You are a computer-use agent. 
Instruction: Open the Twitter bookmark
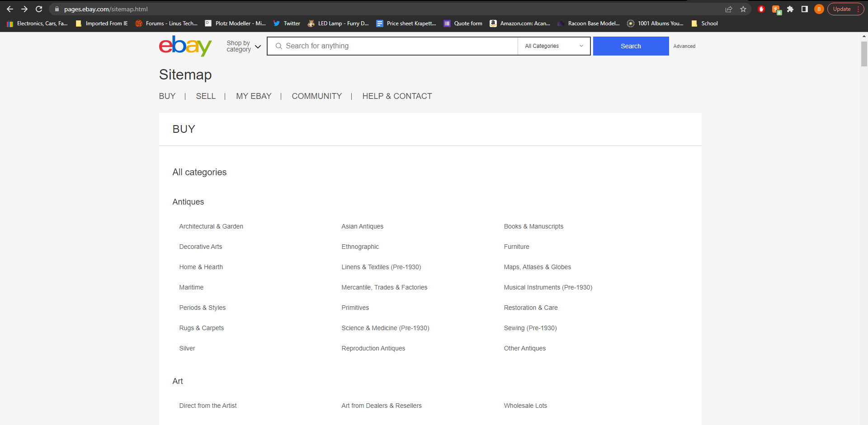pyautogui.click(x=287, y=23)
